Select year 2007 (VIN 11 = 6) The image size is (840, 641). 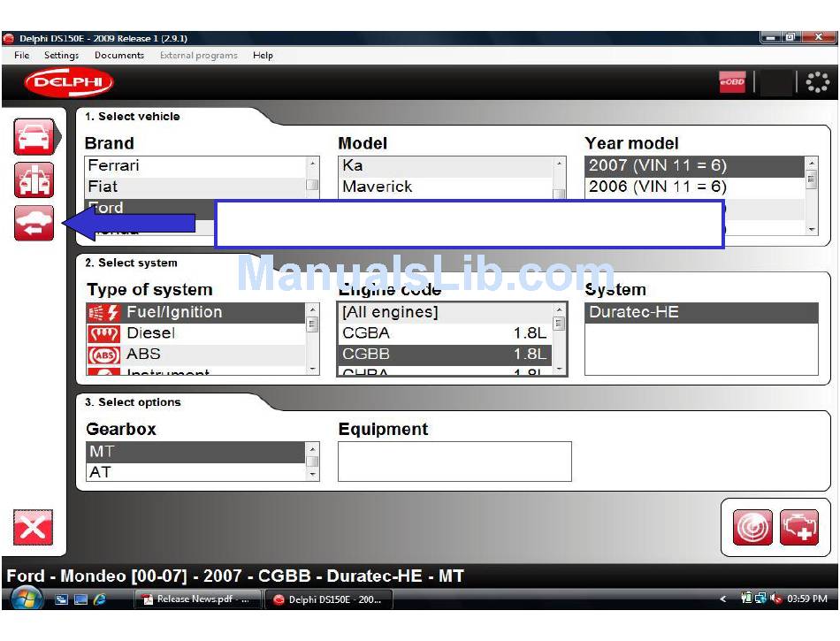pos(695,165)
